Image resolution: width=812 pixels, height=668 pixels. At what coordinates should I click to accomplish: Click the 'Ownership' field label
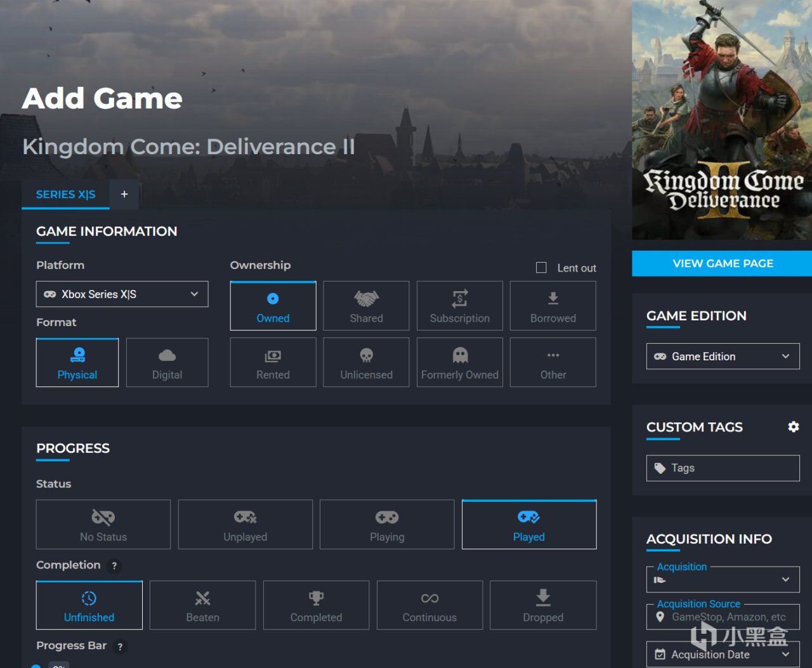point(260,265)
